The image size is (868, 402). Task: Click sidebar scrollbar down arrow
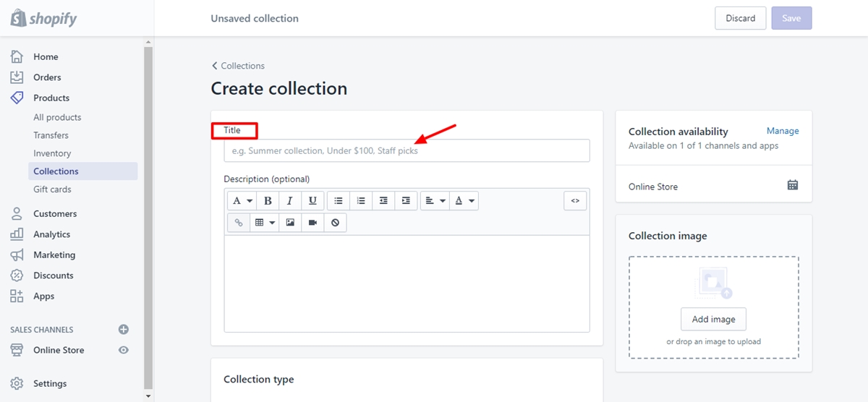pos(148,396)
